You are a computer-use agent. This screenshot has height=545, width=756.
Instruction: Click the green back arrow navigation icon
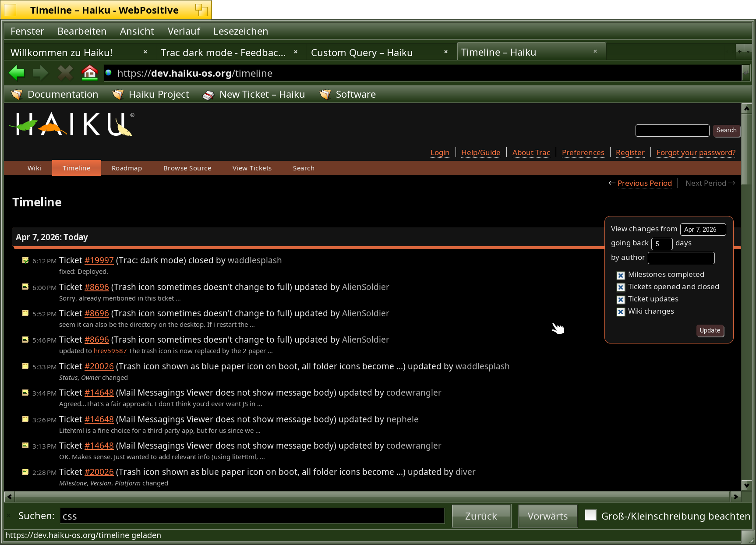(x=17, y=73)
